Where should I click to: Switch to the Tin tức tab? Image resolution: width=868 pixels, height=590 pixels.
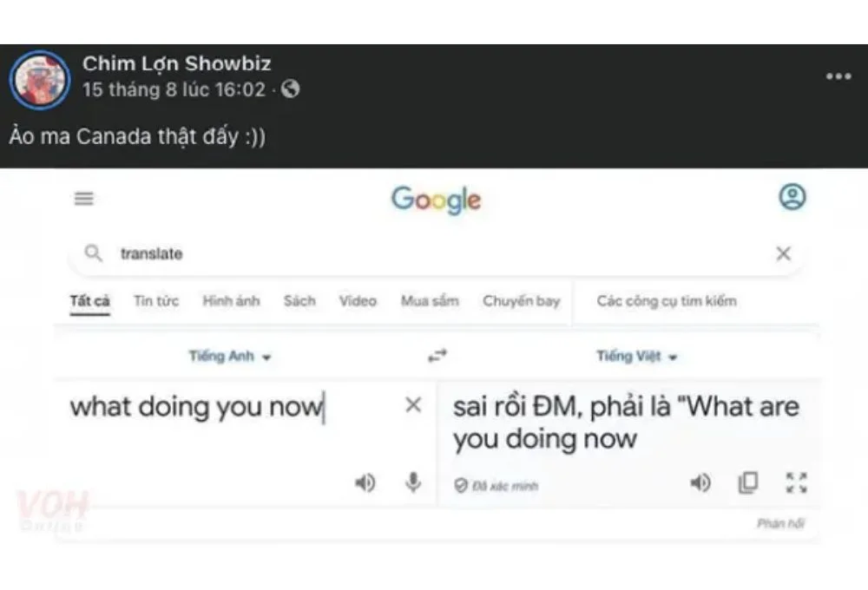click(x=156, y=301)
